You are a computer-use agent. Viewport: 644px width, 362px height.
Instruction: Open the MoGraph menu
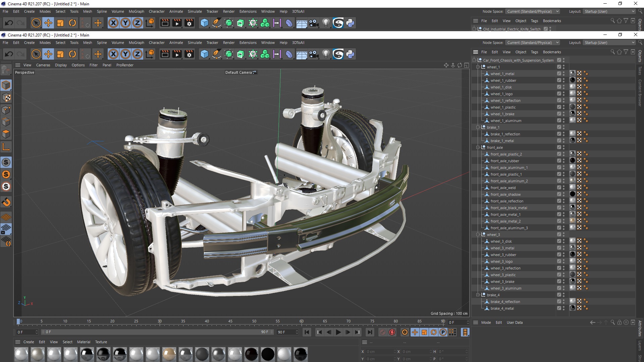(x=136, y=43)
